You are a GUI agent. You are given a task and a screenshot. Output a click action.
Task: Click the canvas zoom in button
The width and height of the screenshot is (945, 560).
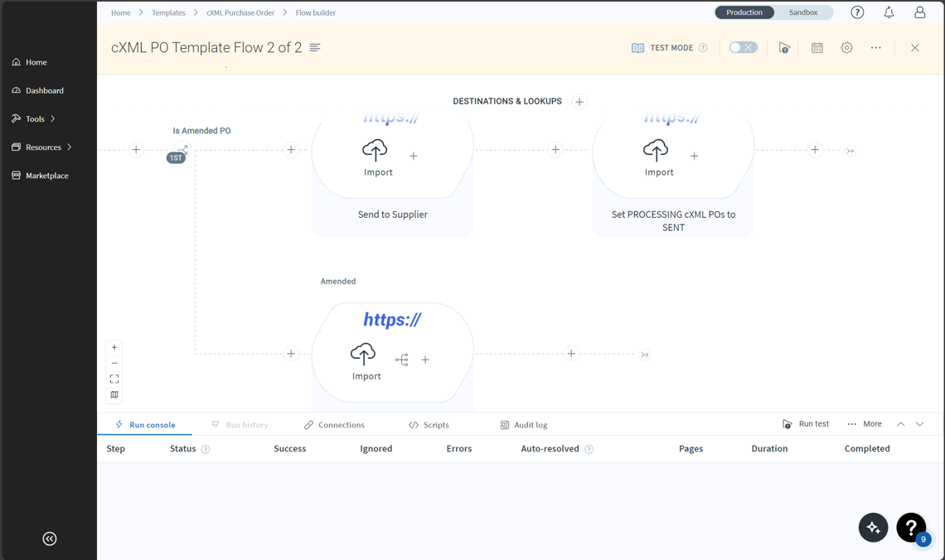tap(114, 348)
